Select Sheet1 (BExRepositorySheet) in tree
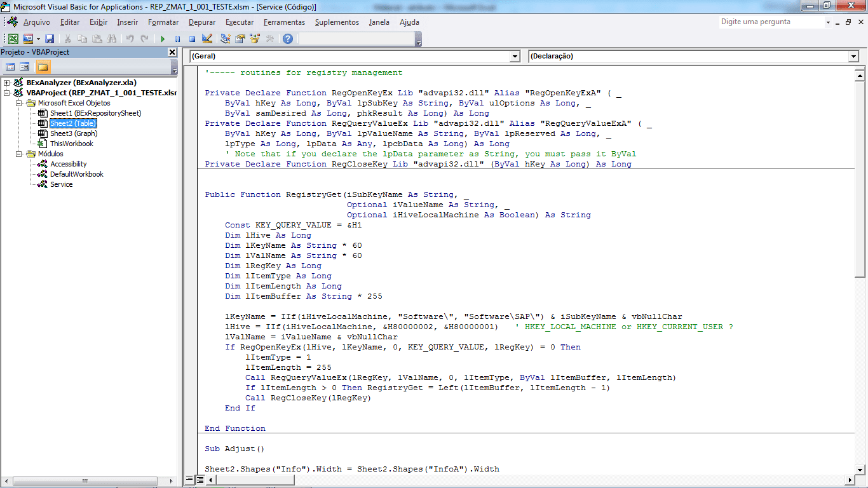The height and width of the screenshot is (488, 868). (x=95, y=113)
